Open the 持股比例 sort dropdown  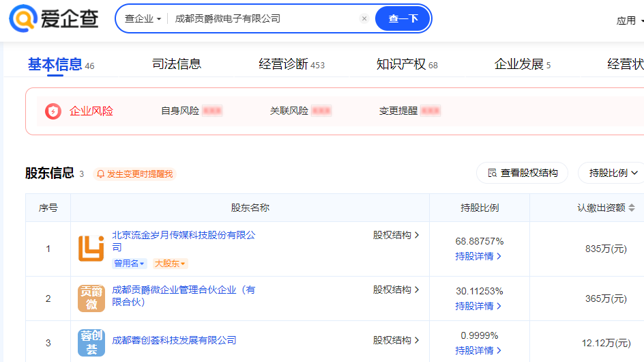pos(613,173)
